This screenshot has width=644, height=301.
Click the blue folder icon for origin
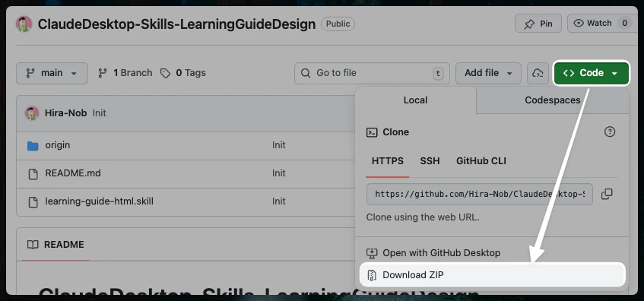(33, 145)
